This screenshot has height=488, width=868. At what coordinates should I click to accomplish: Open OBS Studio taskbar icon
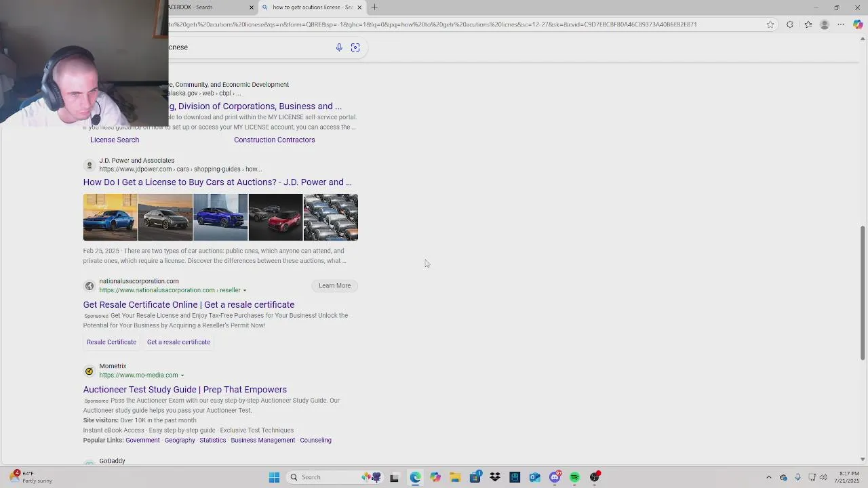[595, 477]
